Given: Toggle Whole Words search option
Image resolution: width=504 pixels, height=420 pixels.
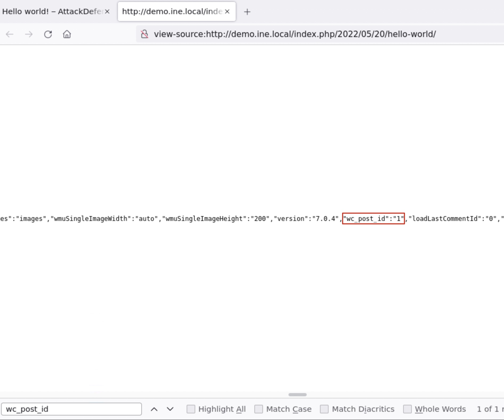Looking at the screenshot, I should click(407, 409).
